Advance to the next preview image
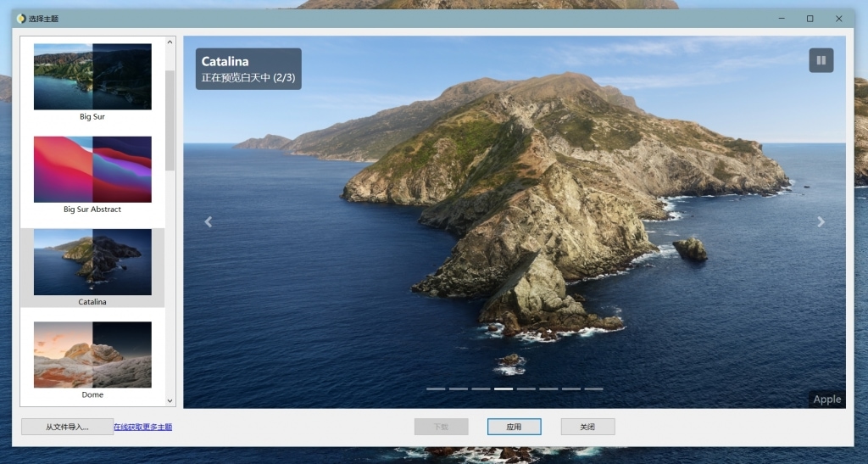868x464 pixels. coord(821,222)
